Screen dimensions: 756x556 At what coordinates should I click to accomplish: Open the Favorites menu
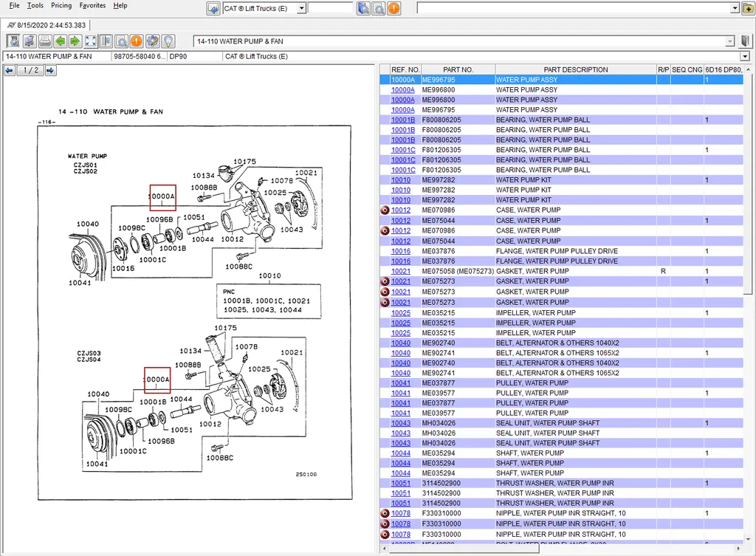point(92,5)
